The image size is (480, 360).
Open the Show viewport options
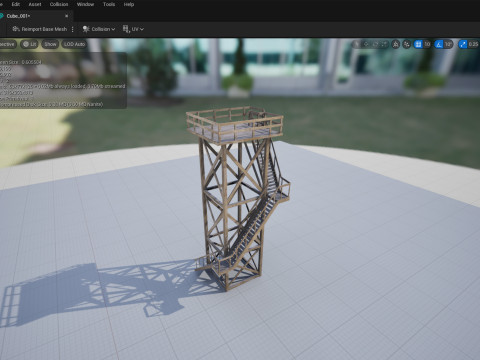pos(50,44)
